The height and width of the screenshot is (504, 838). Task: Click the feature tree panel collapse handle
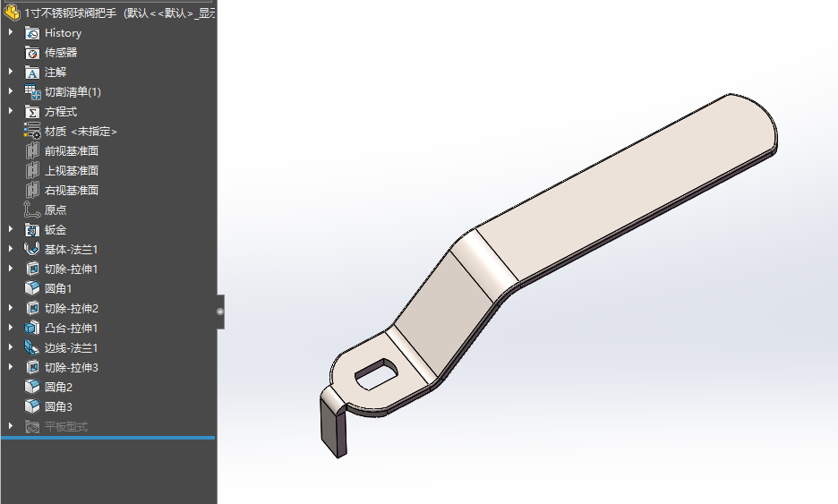tap(220, 312)
